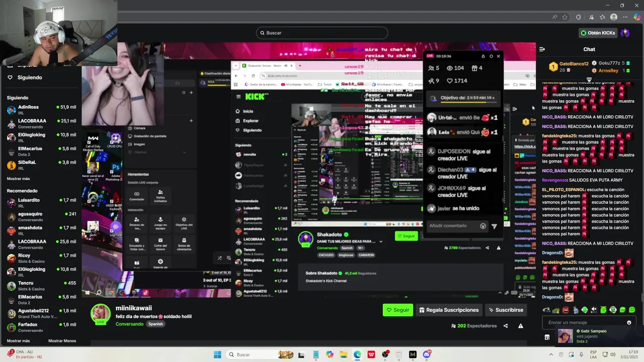
Task: Open the user profile avatar next to Obtén KICKs
Action: pos(625,33)
